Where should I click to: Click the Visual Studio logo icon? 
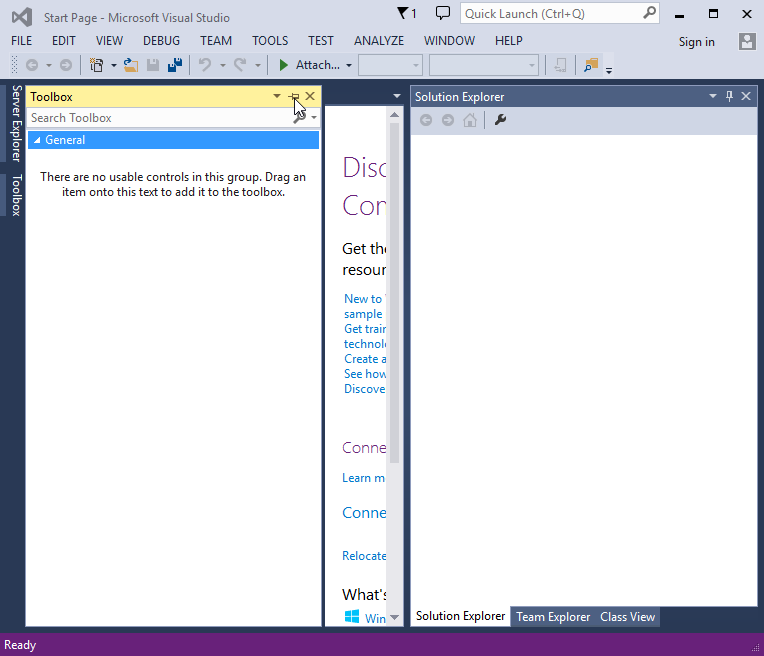(22, 18)
